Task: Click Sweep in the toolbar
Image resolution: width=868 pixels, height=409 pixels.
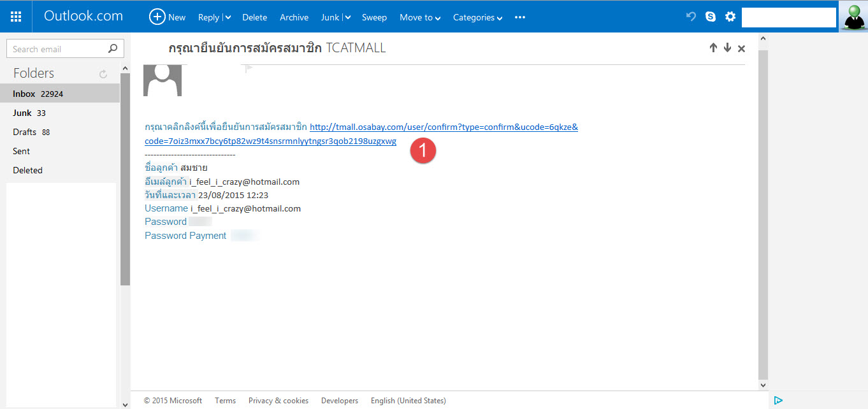Action: [x=374, y=17]
